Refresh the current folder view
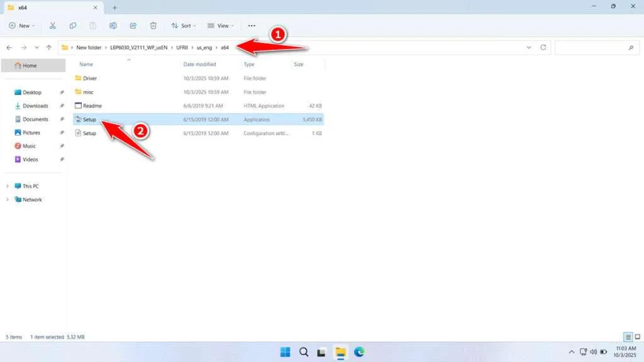 pos(543,47)
